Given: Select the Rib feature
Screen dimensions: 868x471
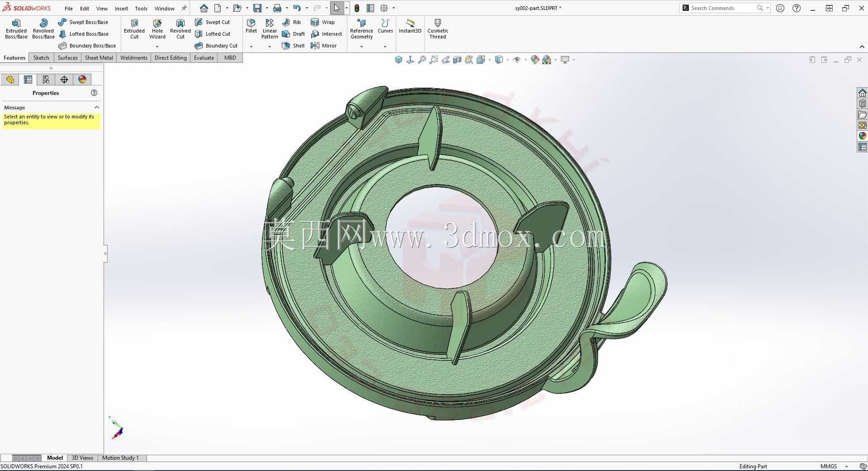Looking at the screenshot, I should (x=291, y=22).
